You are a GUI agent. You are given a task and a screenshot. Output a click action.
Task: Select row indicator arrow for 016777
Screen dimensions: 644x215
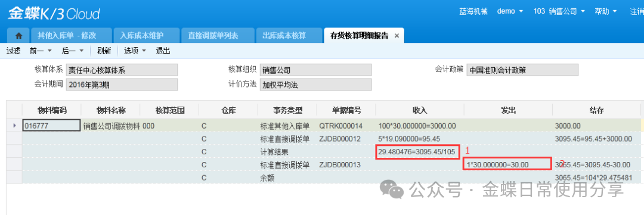click(x=15, y=126)
